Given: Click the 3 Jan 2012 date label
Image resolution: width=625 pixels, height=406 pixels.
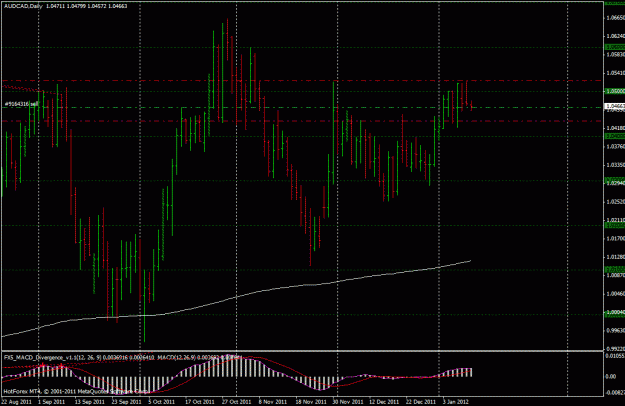Looking at the screenshot, I should (x=456, y=402).
